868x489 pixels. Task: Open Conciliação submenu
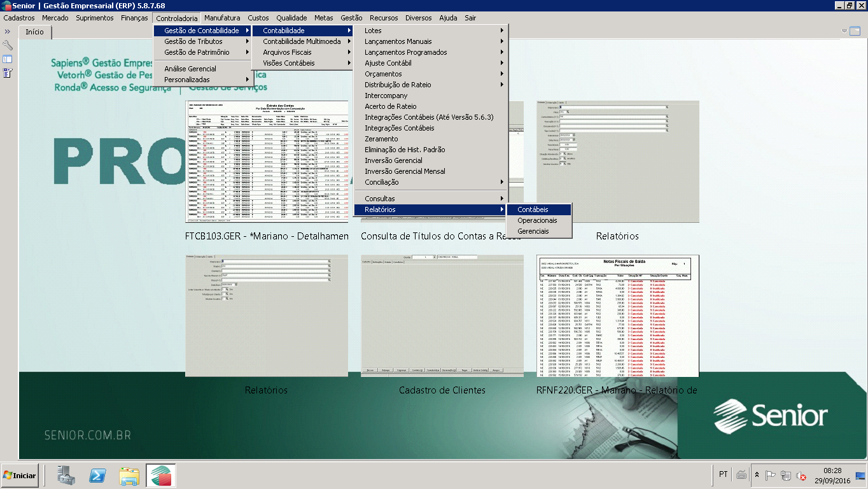point(431,182)
